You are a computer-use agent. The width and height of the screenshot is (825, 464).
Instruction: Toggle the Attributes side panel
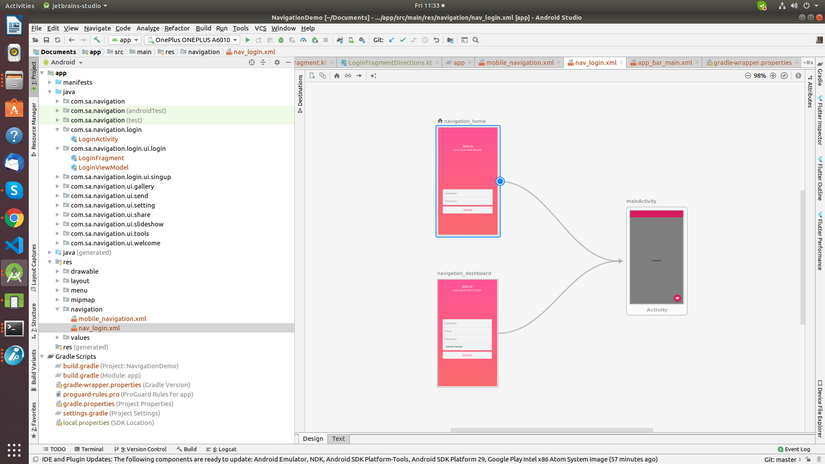point(810,92)
